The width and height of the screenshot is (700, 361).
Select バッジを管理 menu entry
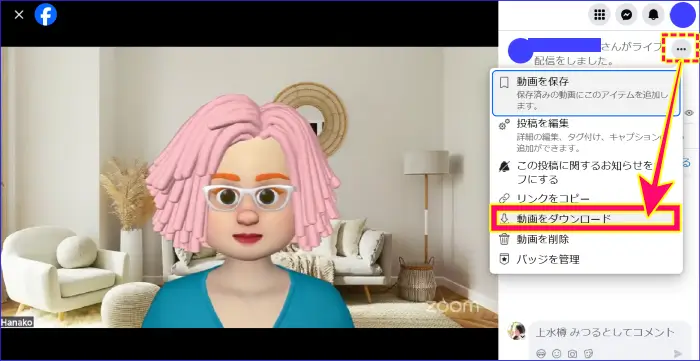point(586,259)
